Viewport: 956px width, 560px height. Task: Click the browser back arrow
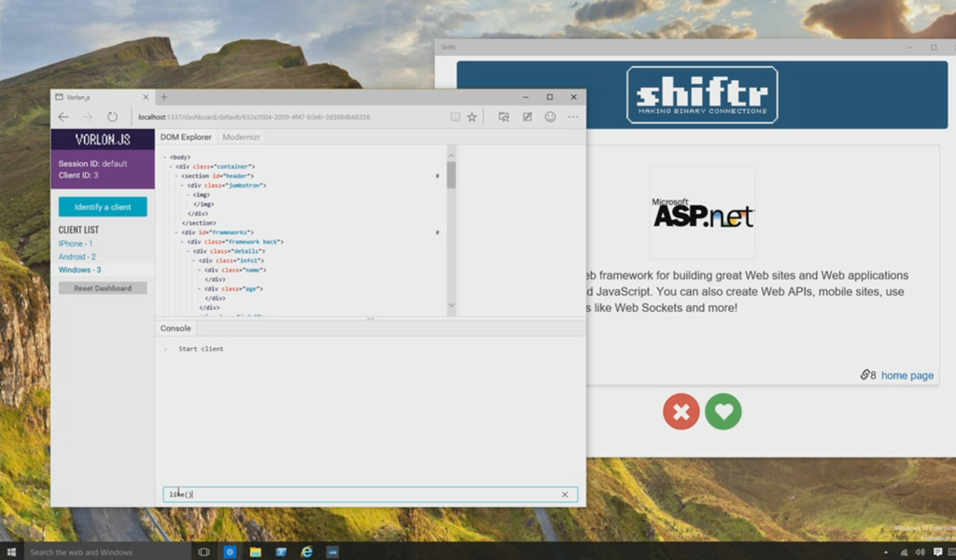[x=63, y=117]
